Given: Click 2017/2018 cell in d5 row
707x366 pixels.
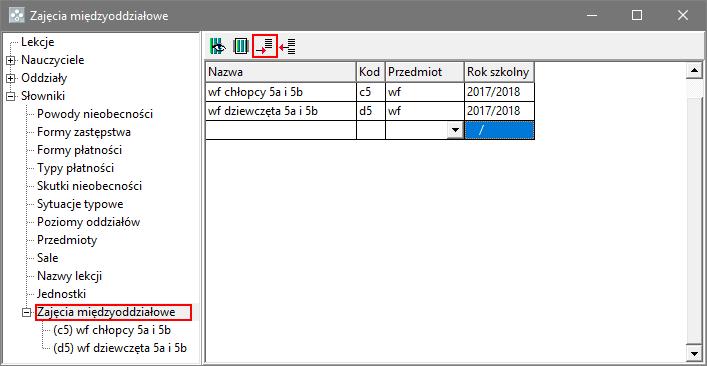Looking at the screenshot, I should pyautogui.click(x=499, y=111).
